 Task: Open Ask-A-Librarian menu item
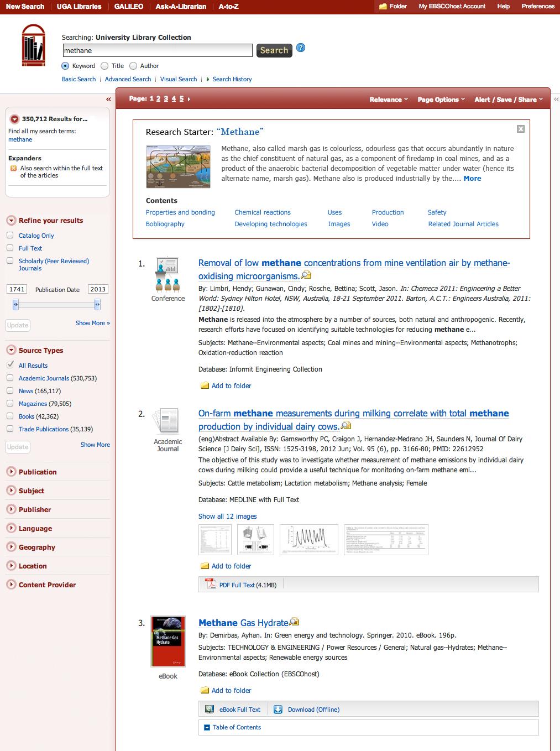[181, 7]
